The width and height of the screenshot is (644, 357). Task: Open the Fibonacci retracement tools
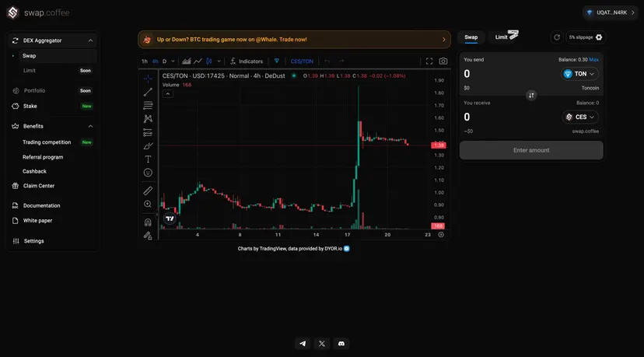coord(148,106)
